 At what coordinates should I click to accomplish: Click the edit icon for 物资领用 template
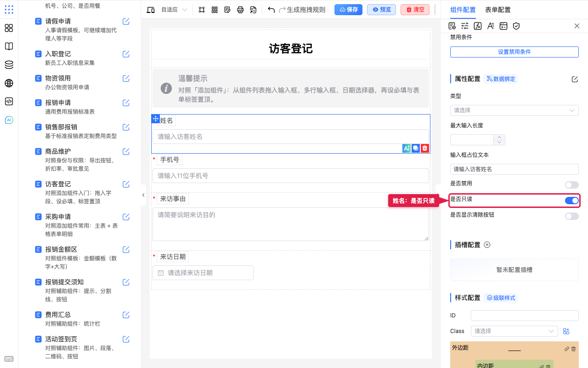point(126,78)
